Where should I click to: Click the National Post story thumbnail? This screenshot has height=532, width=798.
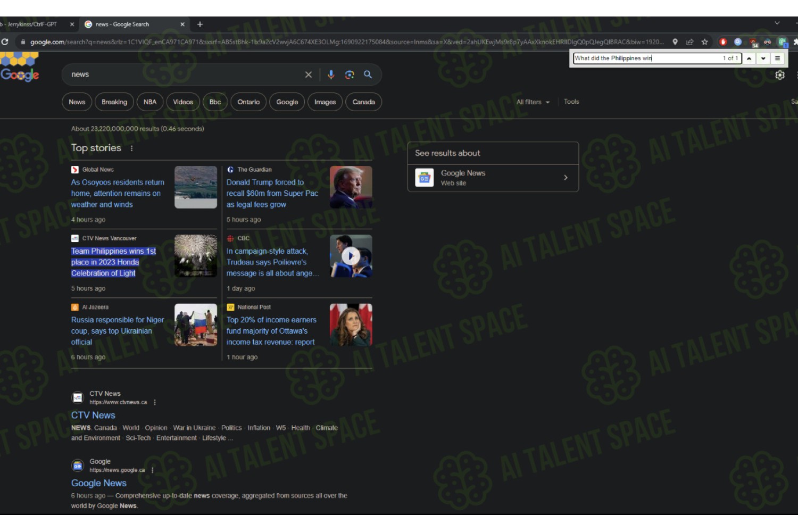pos(351,325)
